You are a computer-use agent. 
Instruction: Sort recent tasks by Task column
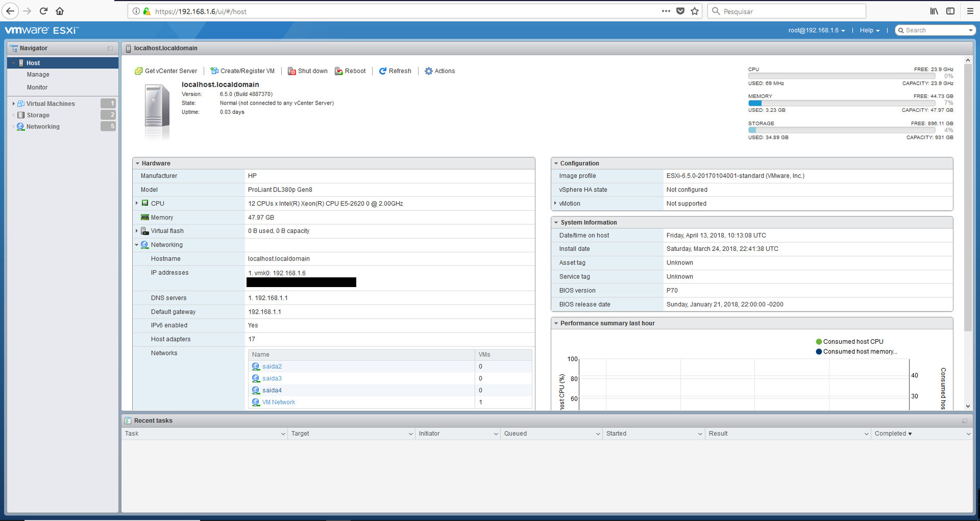click(x=205, y=434)
